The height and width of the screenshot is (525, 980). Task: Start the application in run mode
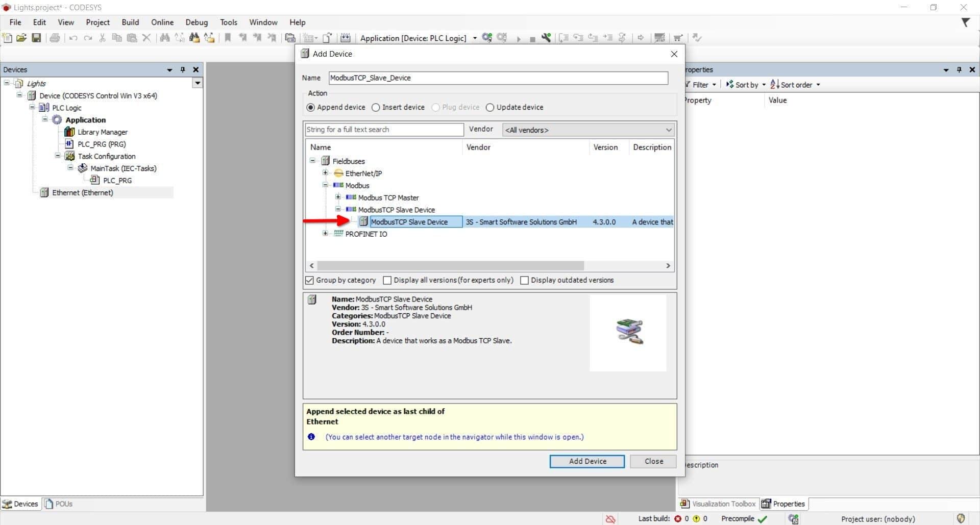519,38
